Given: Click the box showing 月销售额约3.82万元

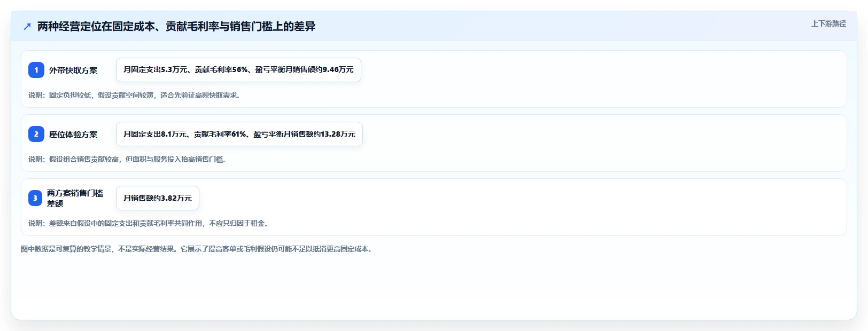Looking at the screenshot, I should (158, 198).
